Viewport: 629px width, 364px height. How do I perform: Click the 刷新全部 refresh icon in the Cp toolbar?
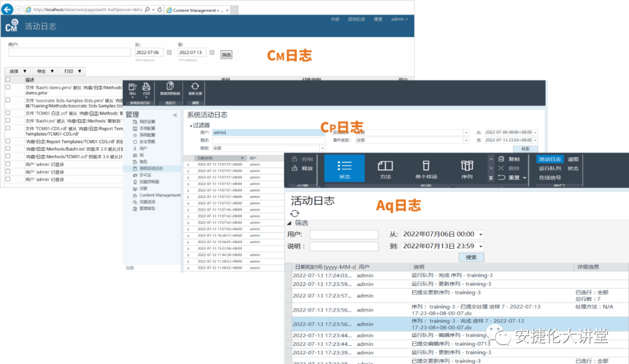(195, 89)
